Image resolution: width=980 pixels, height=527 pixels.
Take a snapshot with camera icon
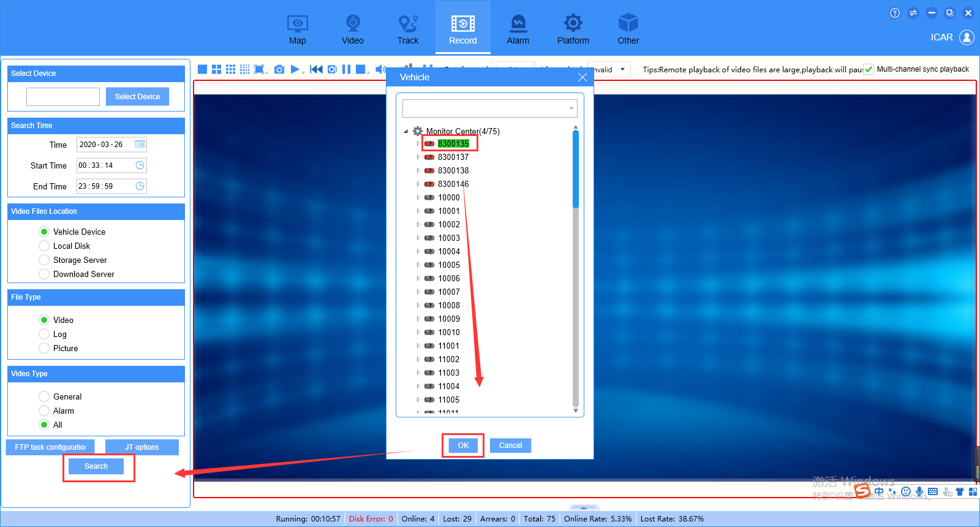[x=279, y=69]
